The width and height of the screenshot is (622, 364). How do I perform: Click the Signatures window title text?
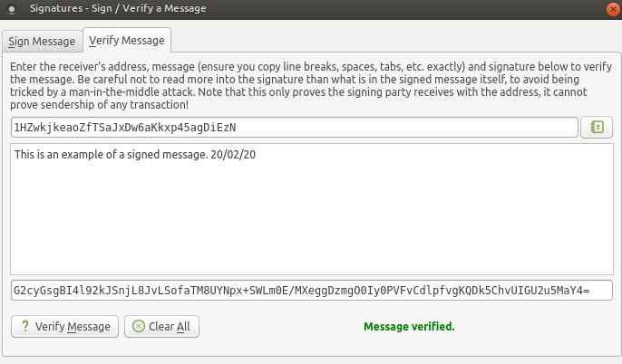[118, 8]
